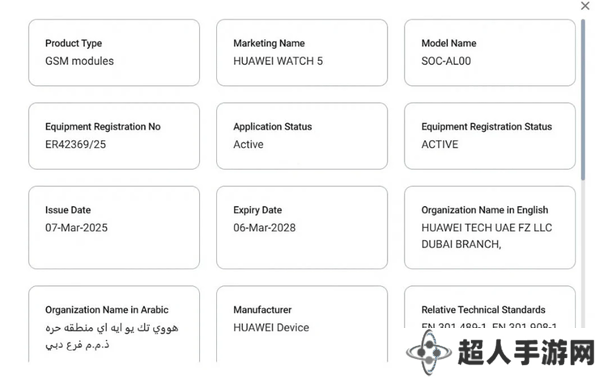Viewport: 600px width, 378px height.
Task: Click the Arabic organization name text
Action: (x=112, y=336)
